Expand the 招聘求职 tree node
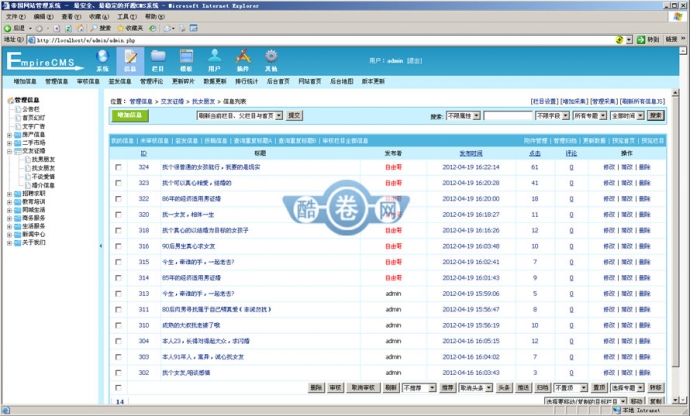The image size is (690, 416). 9,194
